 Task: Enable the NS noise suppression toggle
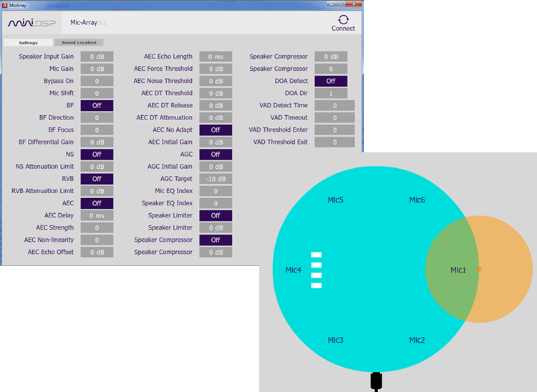(97, 154)
